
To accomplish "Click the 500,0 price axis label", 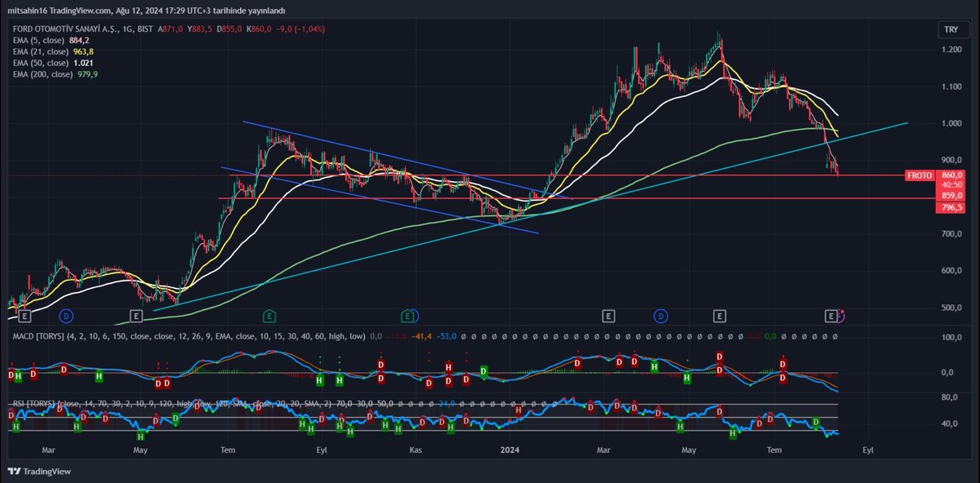I will pos(951,308).
